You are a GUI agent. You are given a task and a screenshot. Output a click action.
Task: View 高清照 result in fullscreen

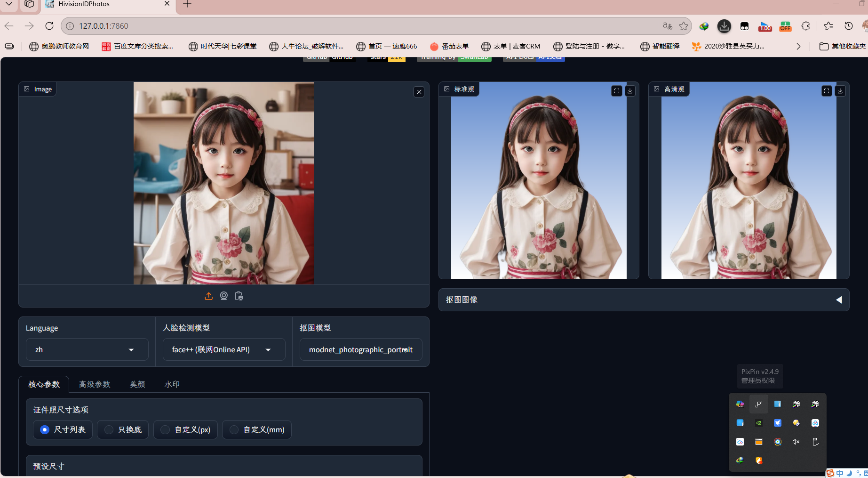[827, 91]
